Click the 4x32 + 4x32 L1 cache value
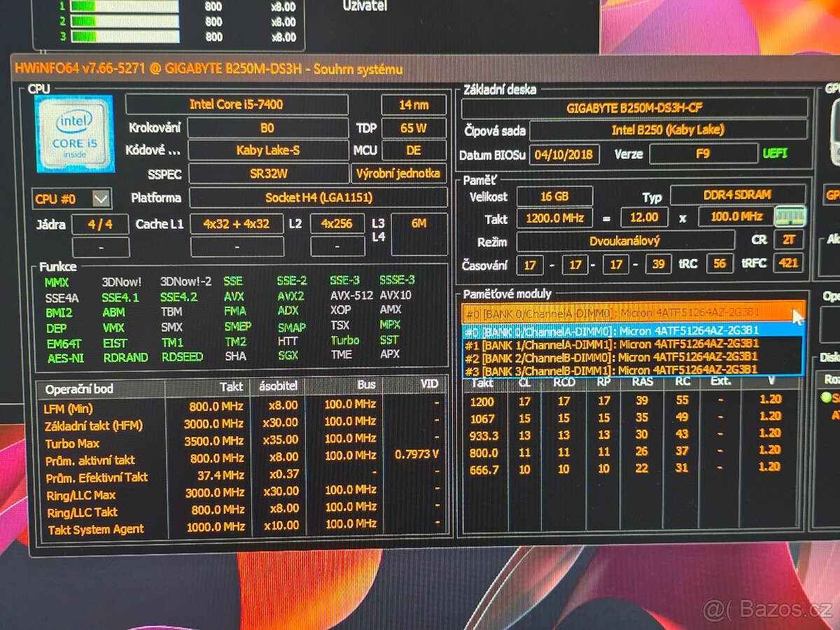This screenshot has height=630, width=840. 237,225
